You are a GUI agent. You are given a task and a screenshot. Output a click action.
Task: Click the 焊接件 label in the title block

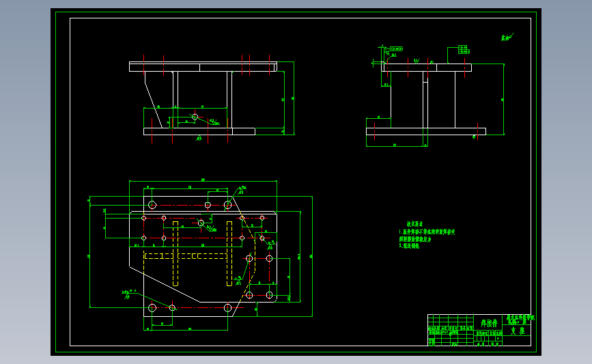tap(488, 323)
